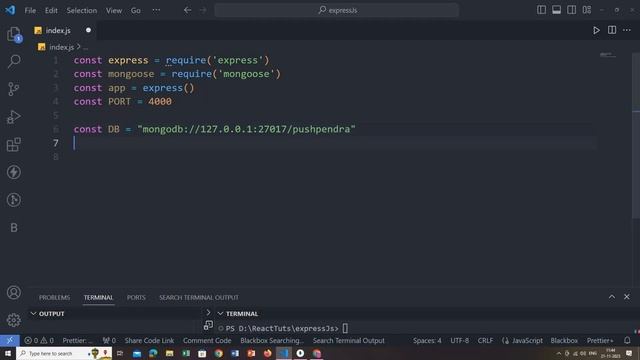Click the chevron beside the OUTPUT header
Image resolution: width=640 pixels, height=360 pixels.
[x=208, y=313]
